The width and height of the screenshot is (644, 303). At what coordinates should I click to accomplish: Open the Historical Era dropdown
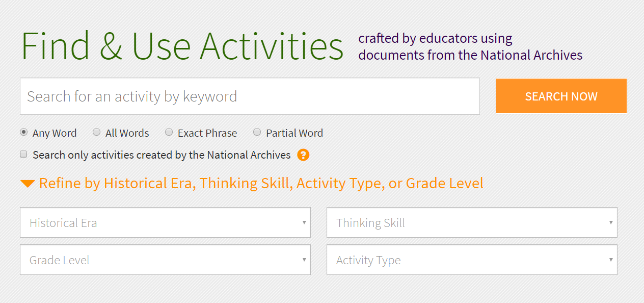click(165, 222)
